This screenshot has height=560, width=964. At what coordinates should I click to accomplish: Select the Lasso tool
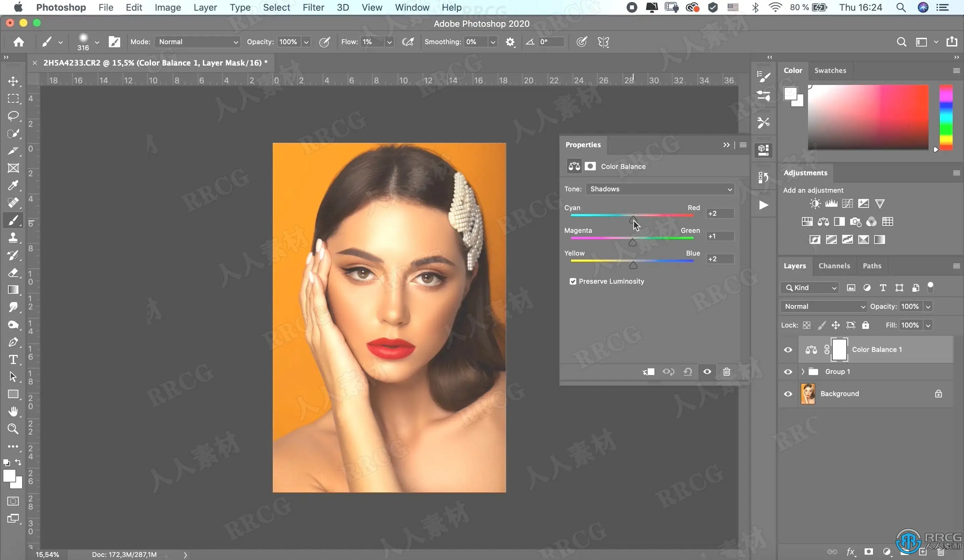13,116
